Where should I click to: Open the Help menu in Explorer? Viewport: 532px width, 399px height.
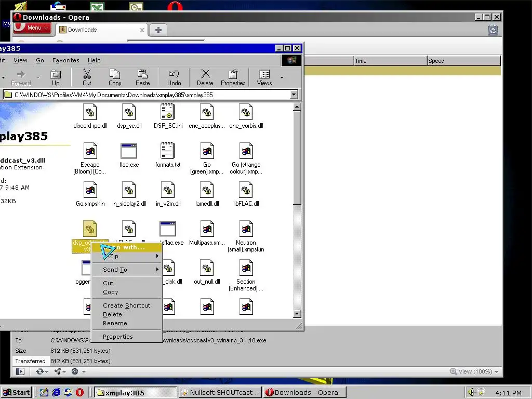(94, 60)
